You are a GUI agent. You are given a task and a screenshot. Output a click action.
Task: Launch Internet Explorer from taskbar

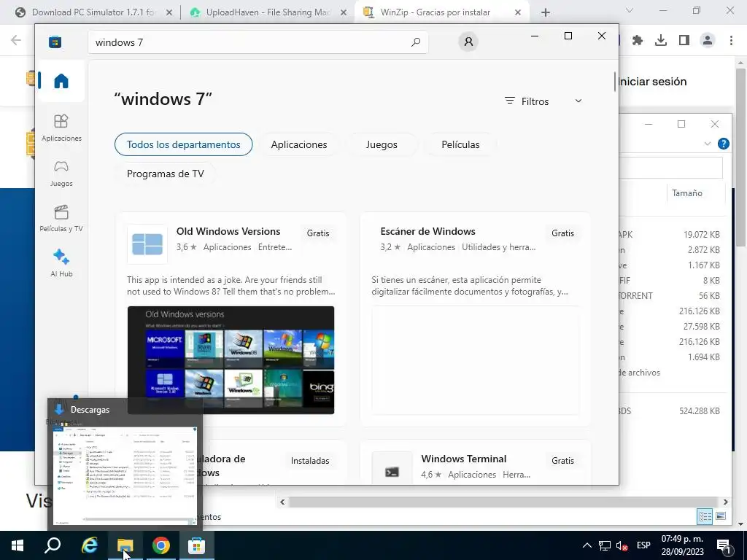pyautogui.click(x=89, y=545)
